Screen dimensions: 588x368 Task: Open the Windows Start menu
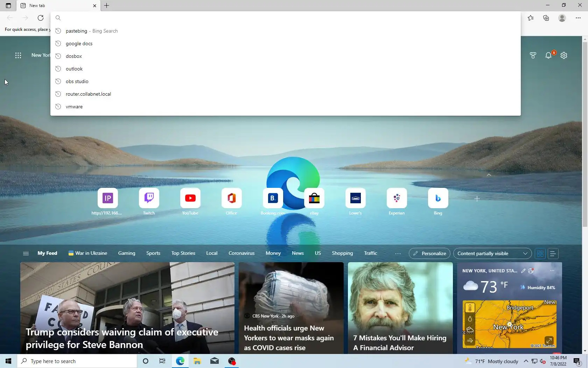8,361
